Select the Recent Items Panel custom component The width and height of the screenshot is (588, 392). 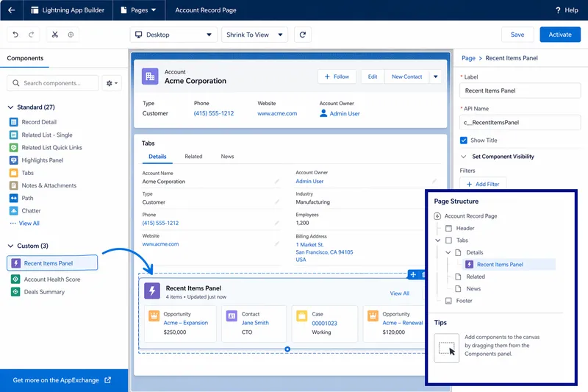(x=52, y=263)
